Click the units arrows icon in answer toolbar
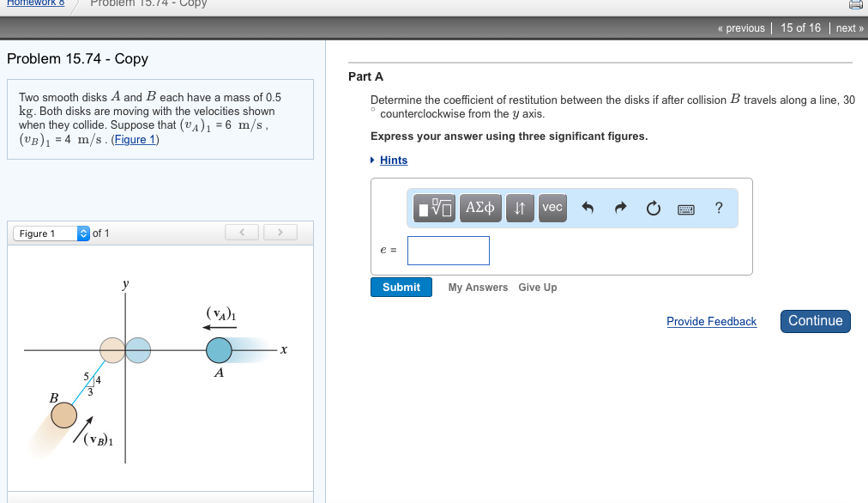This screenshot has width=868, height=503. 520,208
